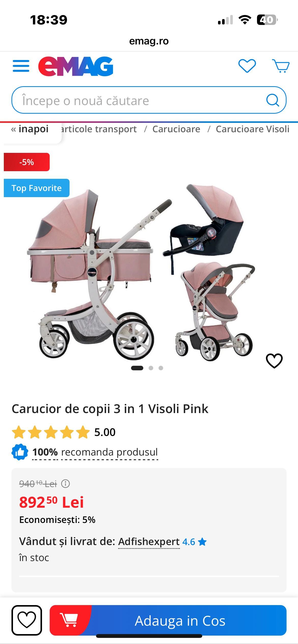Viewport: 298px width, 644px height.
Task: Open favorites heart icon in header
Action: click(247, 66)
